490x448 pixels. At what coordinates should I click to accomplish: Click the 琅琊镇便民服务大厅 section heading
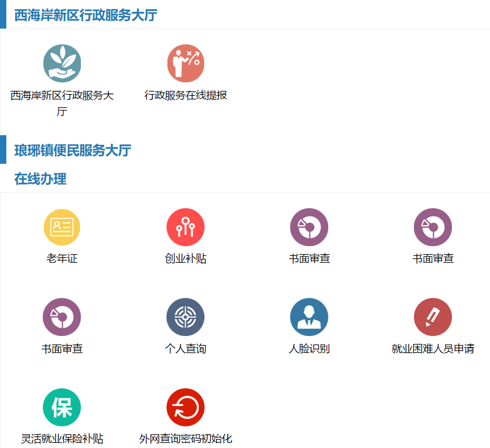72,151
